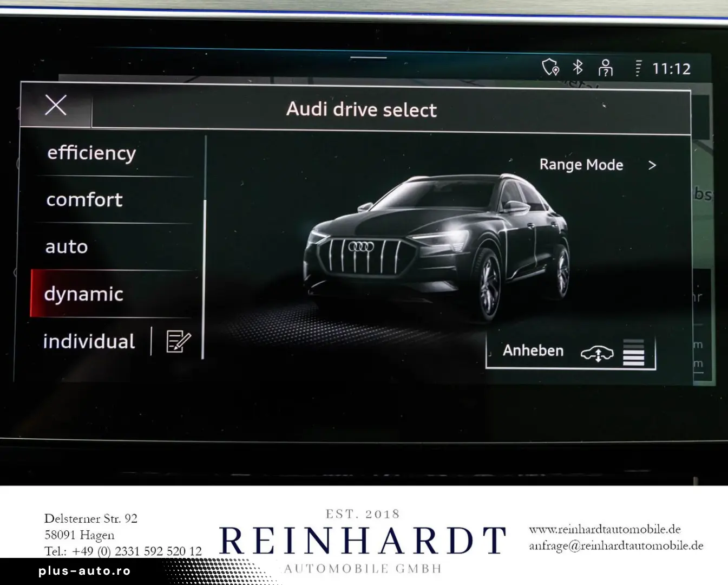Tap the location privacy shield icon

[x=550, y=68]
